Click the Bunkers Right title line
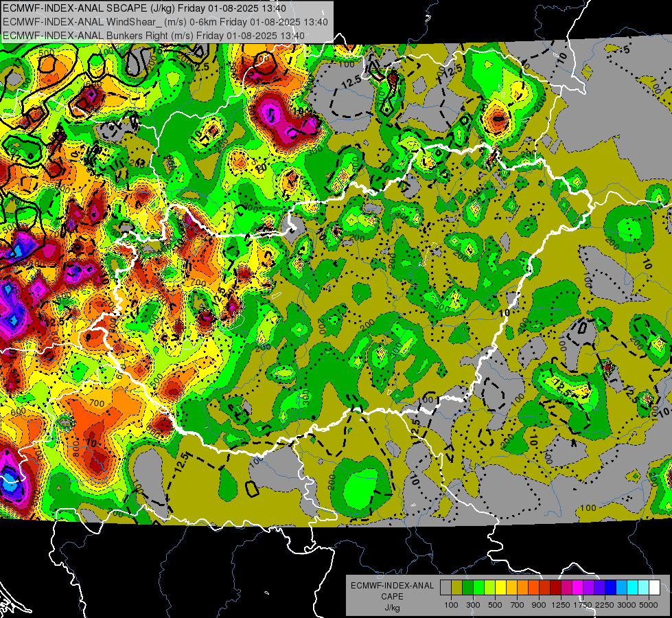672x618 pixels. [x=154, y=36]
